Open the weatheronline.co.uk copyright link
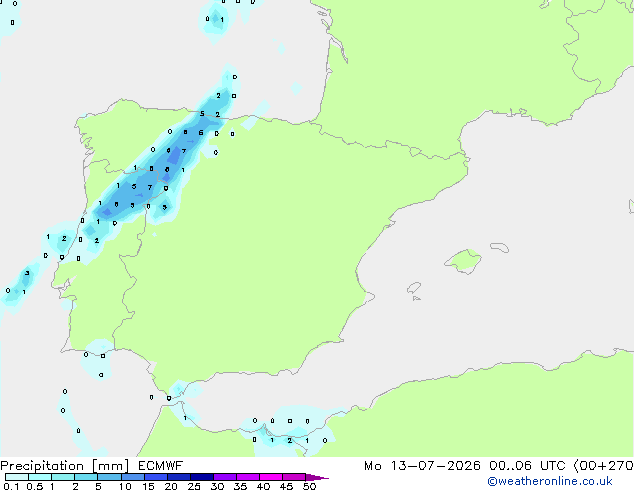Image resolution: width=634 pixels, height=490 pixels. click(x=550, y=481)
